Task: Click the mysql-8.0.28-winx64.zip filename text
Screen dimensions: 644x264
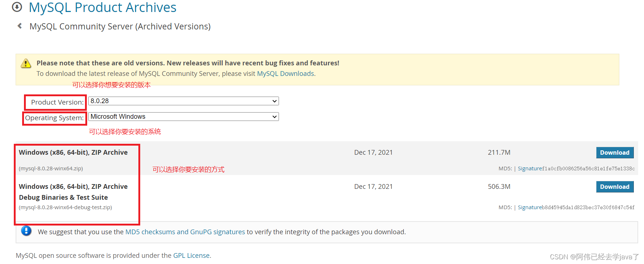Action: click(x=51, y=168)
